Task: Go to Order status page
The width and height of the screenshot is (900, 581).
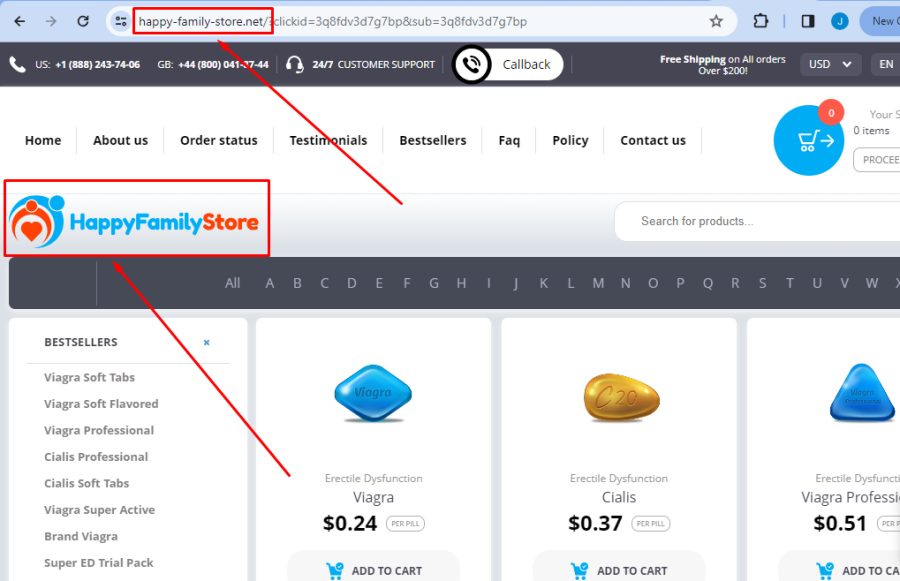Action: (x=218, y=140)
